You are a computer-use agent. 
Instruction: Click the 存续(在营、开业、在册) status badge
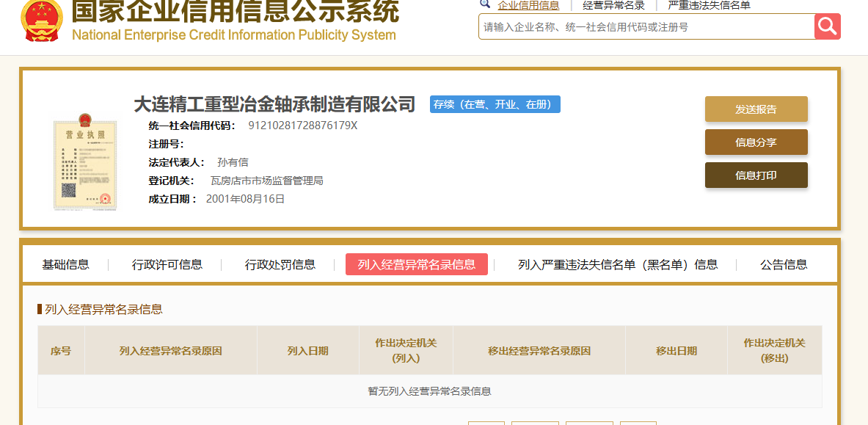point(495,104)
